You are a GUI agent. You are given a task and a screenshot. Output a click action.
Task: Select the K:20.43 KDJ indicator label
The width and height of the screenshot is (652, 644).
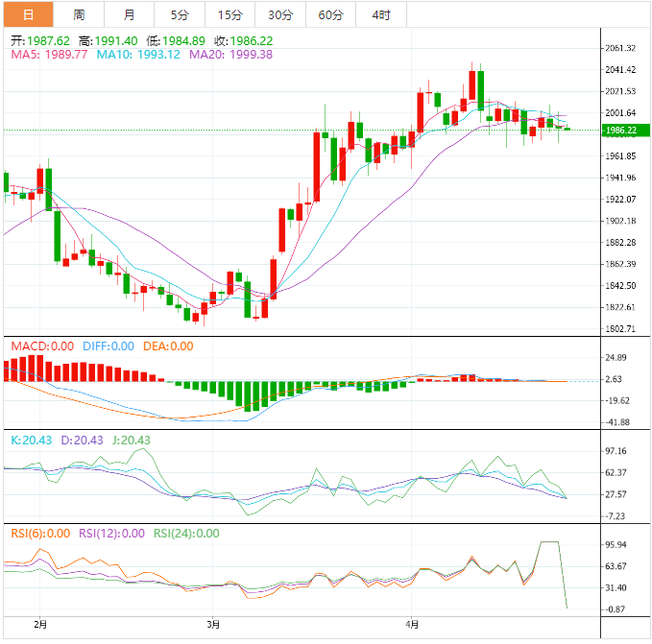(x=31, y=440)
